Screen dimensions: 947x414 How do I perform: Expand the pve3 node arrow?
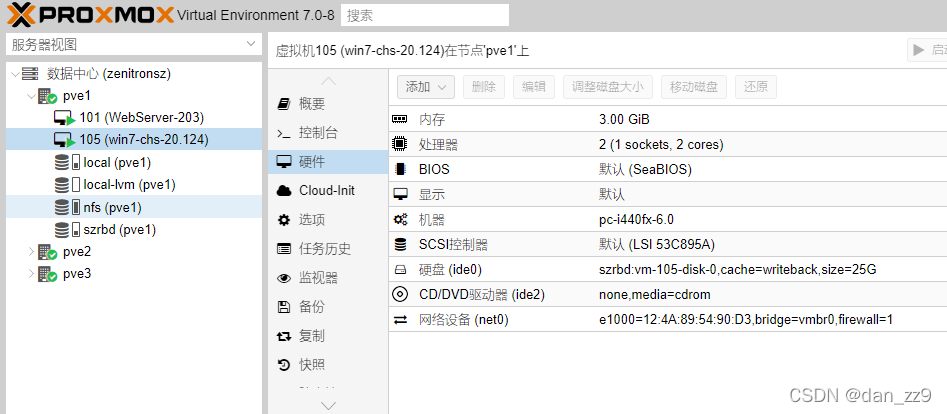[31, 274]
